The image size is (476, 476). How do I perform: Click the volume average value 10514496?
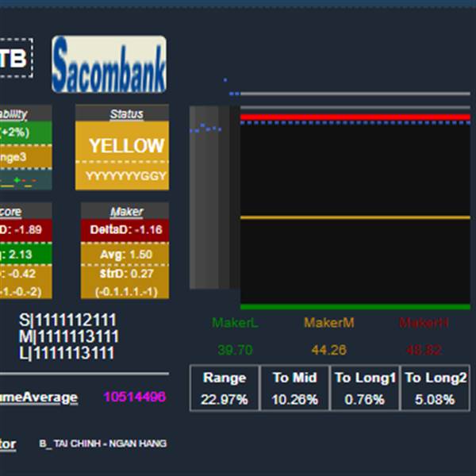tap(135, 397)
